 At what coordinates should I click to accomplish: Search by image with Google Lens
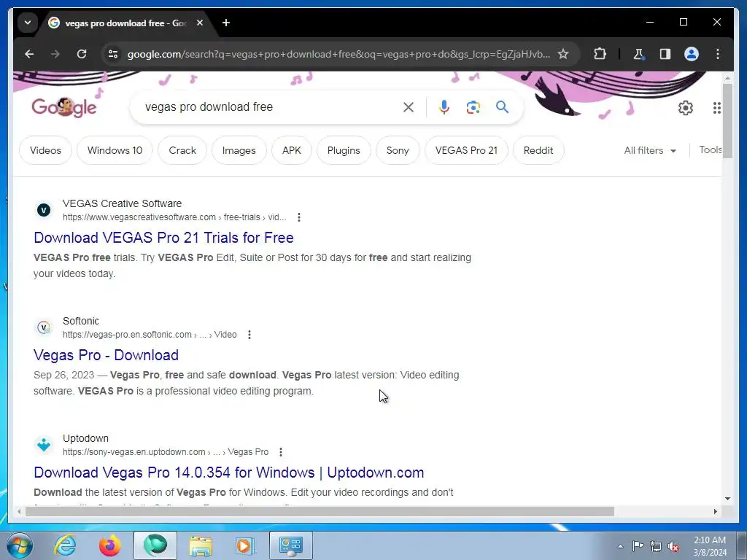click(473, 107)
